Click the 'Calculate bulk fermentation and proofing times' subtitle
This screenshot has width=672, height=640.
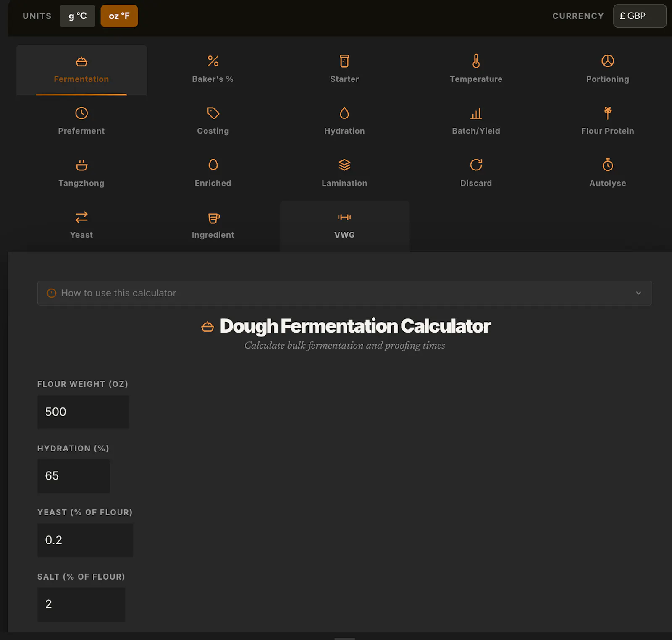[345, 346]
